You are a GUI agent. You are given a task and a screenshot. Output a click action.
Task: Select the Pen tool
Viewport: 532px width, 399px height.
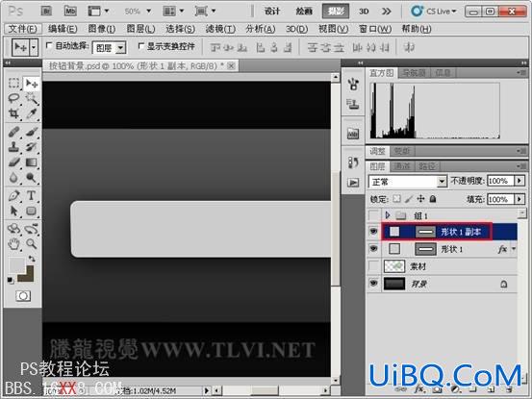pyautogui.click(x=13, y=195)
